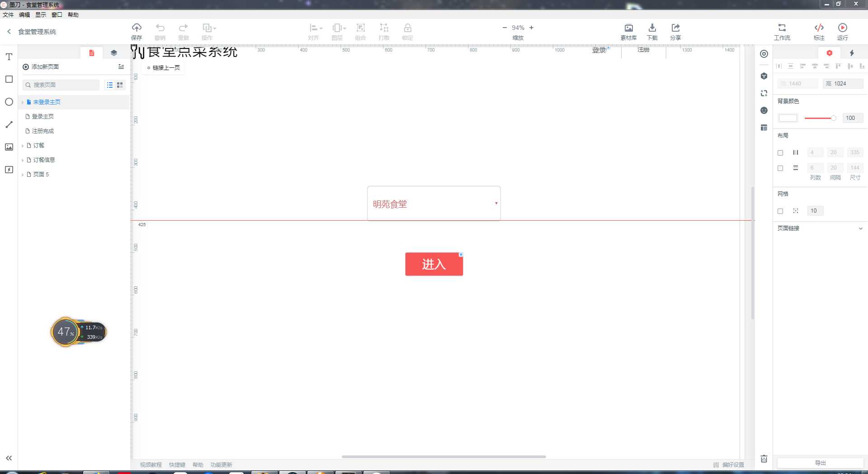868x474 pixels.
Task: Open the 下载 download option
Action: (652, 32)
